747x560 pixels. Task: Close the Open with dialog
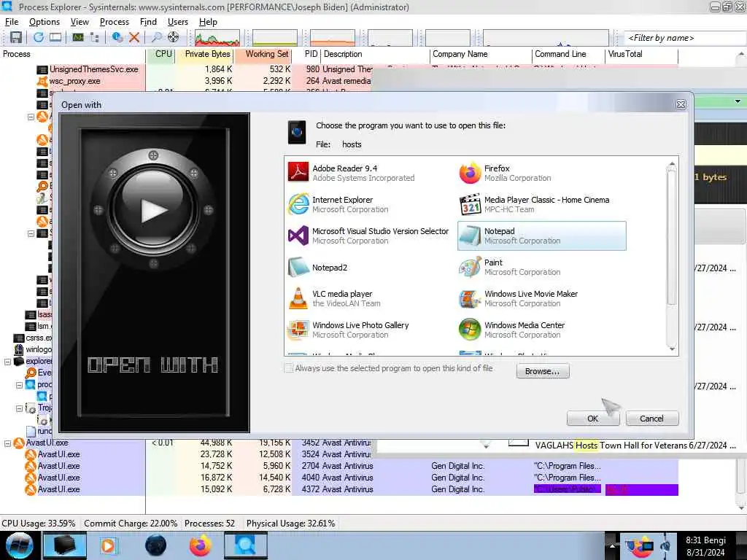(x=681, y=104)
